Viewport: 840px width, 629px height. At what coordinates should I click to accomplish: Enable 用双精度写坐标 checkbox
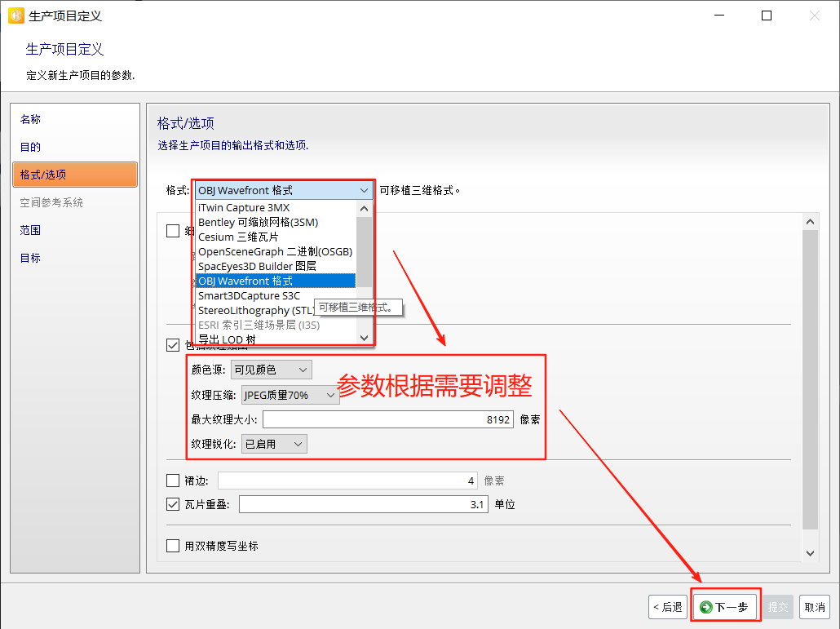[x=173, y=546]
